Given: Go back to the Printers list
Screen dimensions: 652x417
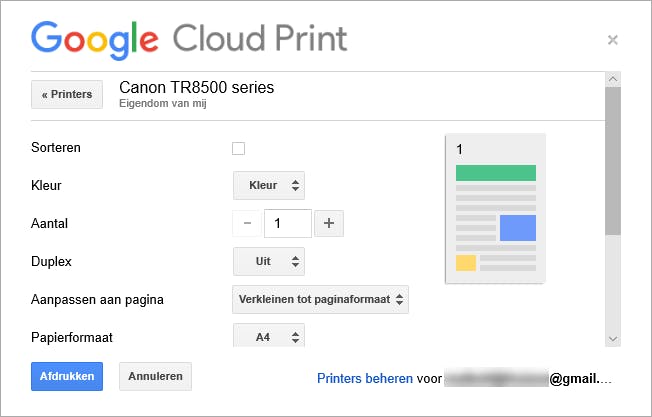Looking at the screenshot, I should [67, 95].
